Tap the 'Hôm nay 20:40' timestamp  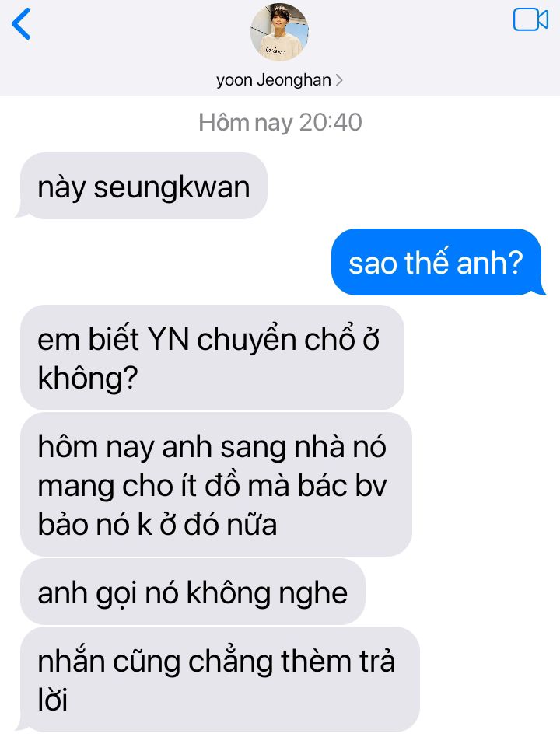click(x=280, y=122)
